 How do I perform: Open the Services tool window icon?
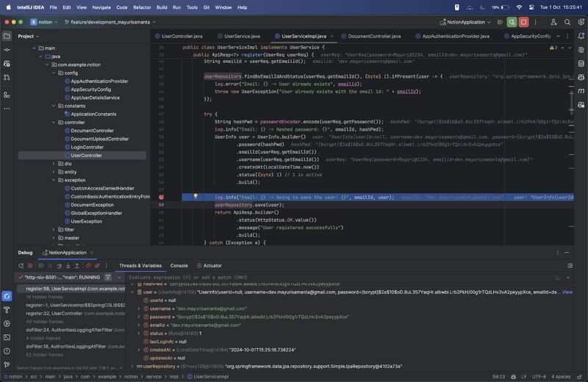click(x=7, y=323)
